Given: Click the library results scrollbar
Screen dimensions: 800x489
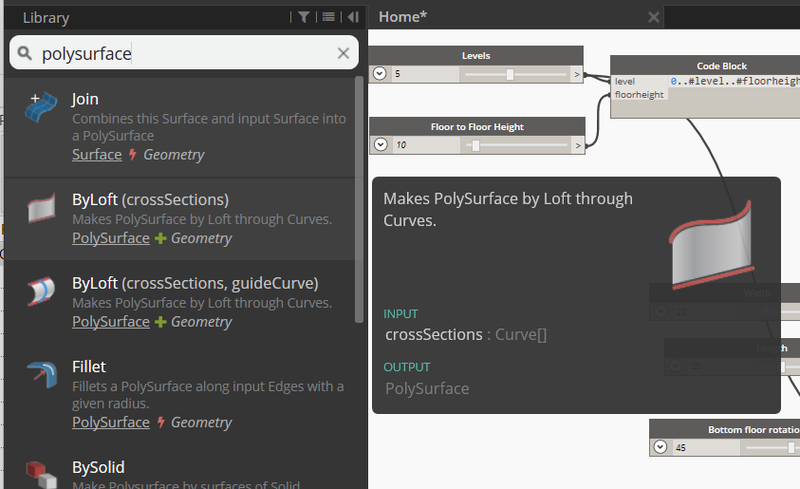Looking at the screenshot, I should pyautogui.click(x=359, y=199).
